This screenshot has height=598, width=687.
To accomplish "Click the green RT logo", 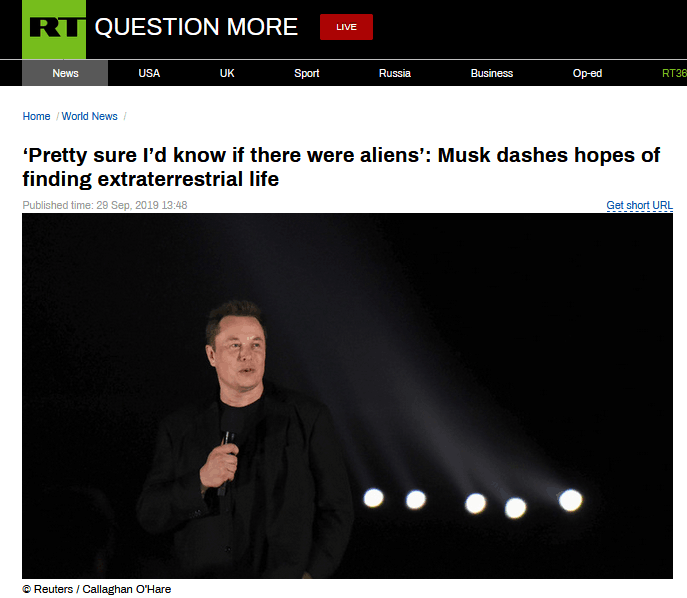I will 54,29.
